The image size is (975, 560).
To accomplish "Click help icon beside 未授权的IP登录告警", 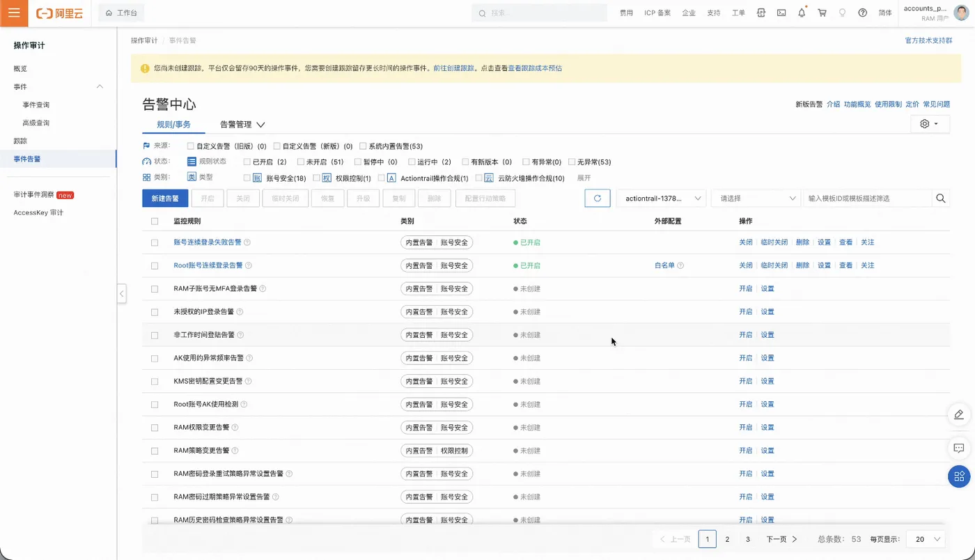I will pos(240,312).
